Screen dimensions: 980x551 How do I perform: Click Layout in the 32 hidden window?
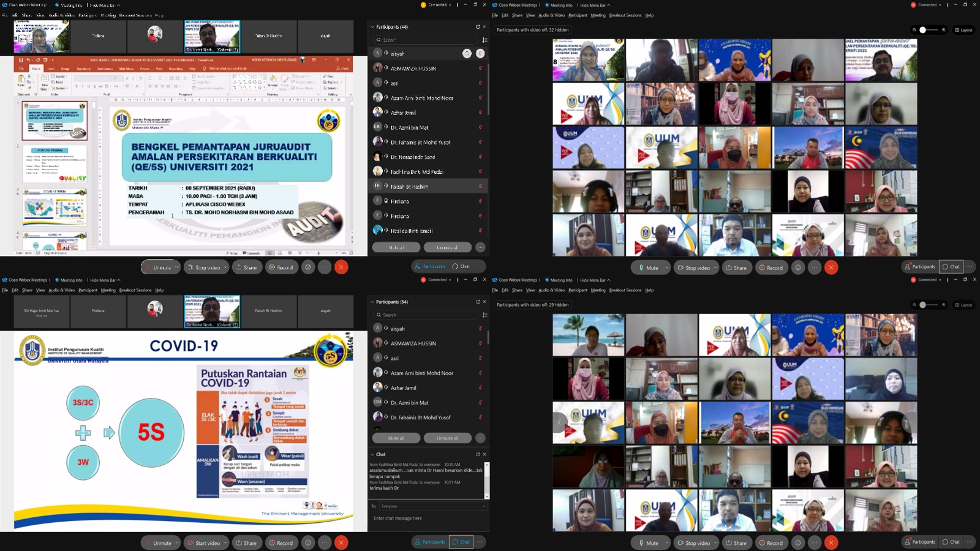(x=963, y=30)
